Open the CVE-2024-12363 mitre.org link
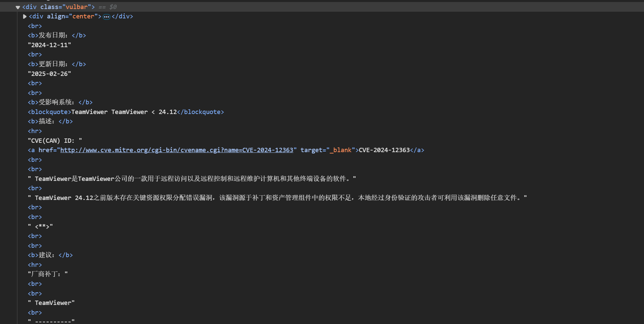This screenshot has width=644, height=324. 177,150
